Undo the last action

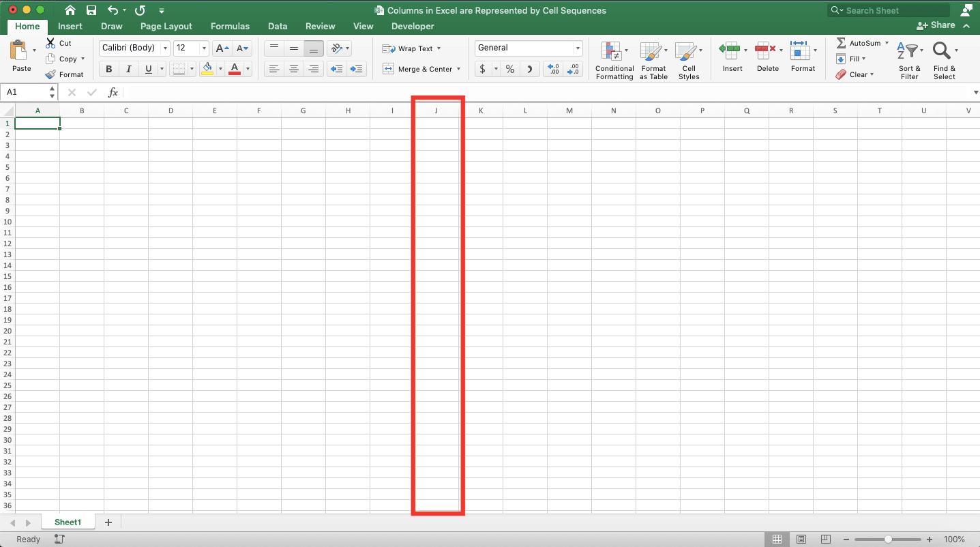pos(113,10)
